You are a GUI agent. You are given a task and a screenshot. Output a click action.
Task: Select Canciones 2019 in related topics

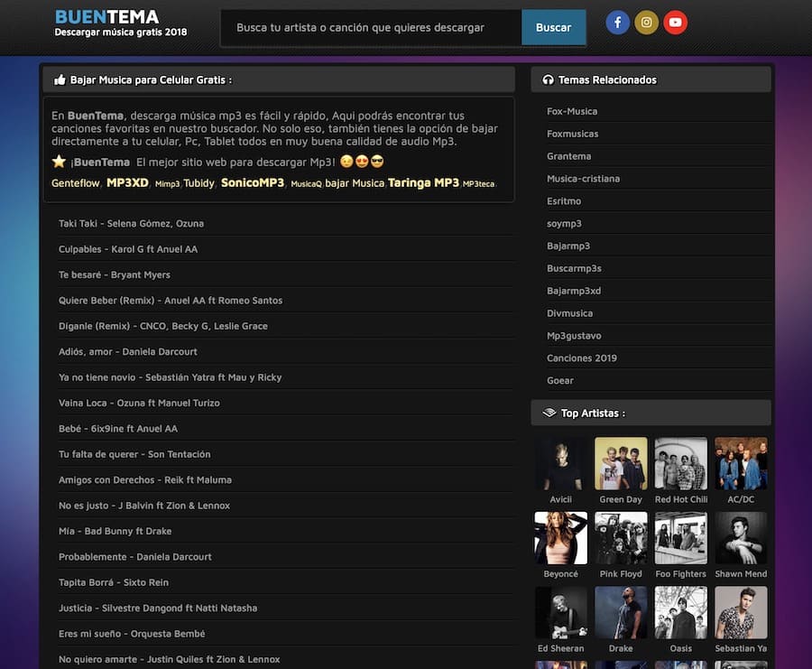click(x=582, y=358)
